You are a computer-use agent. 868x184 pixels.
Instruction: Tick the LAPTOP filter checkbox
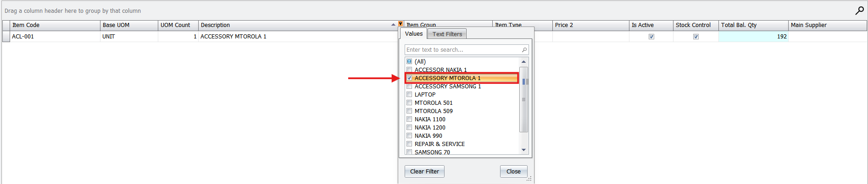coord(409,95)
